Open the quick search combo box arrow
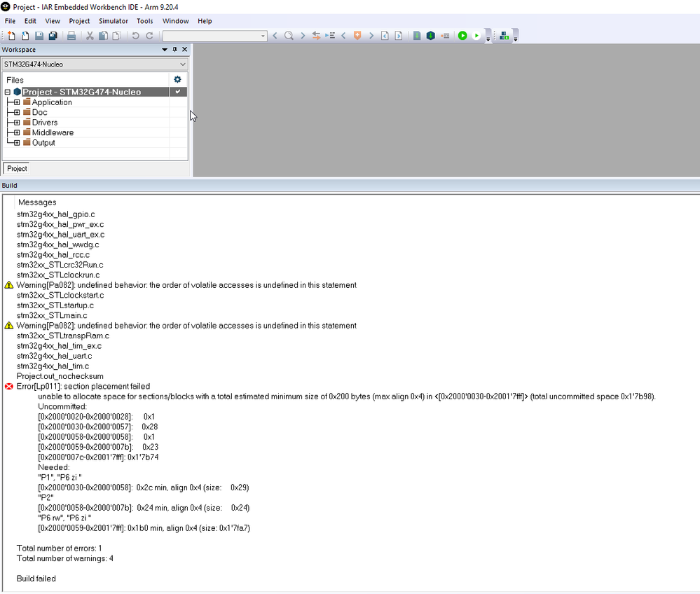The width and height of the screenshot is (700, 594). [x=263, y=36]
